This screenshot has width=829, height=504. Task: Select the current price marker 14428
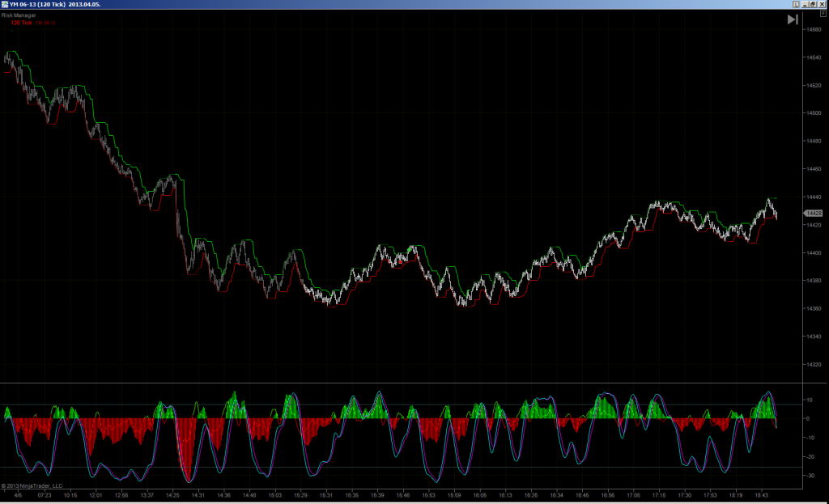pyautogui.click(x=813, y=214)
